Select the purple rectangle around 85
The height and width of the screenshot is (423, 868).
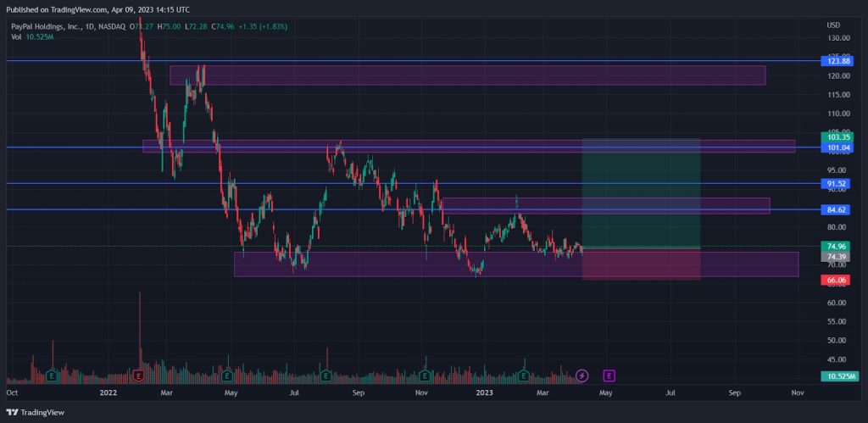[606, 206]
